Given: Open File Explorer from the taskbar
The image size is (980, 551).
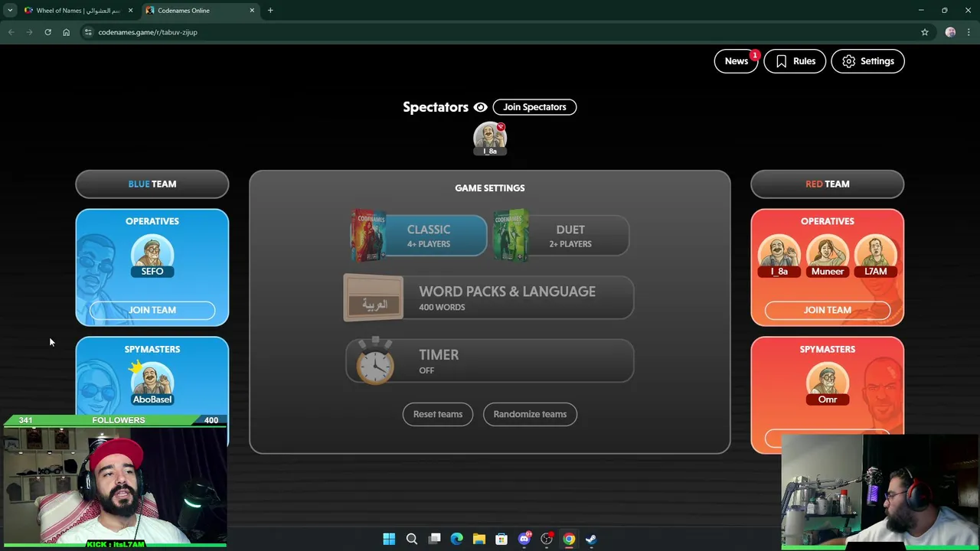Looking at the screenshot, I should [479, 539].
